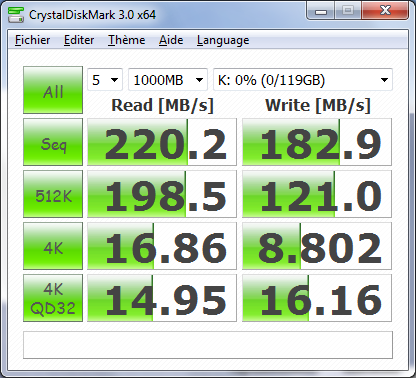Start the 512K benchmark test
Image resolution: width=419 pixels, height=378 pixels.
[x=53, y=194]
